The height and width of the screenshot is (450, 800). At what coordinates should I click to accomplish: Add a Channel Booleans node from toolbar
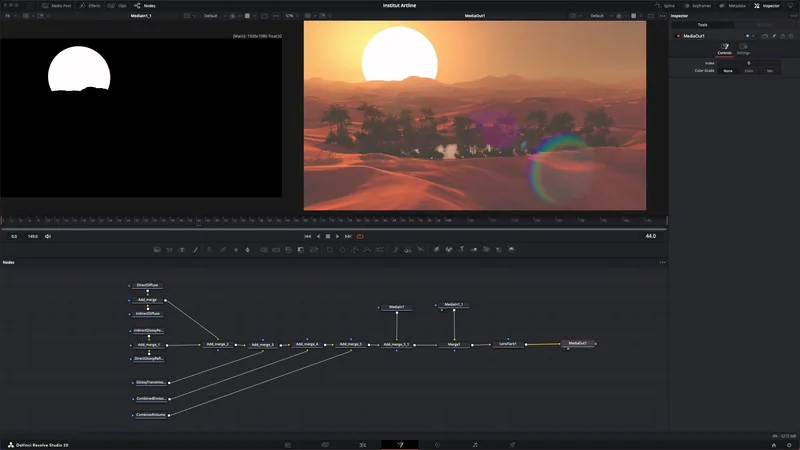click(276, 249)
